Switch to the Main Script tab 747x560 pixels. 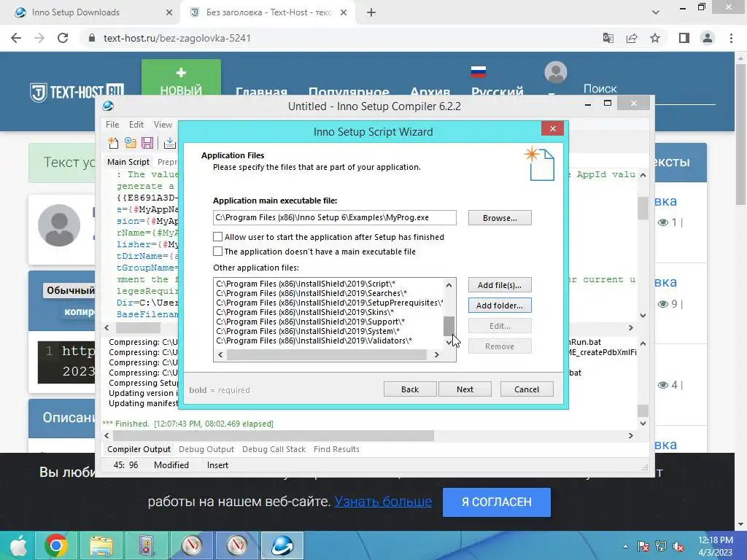[128, 162]
